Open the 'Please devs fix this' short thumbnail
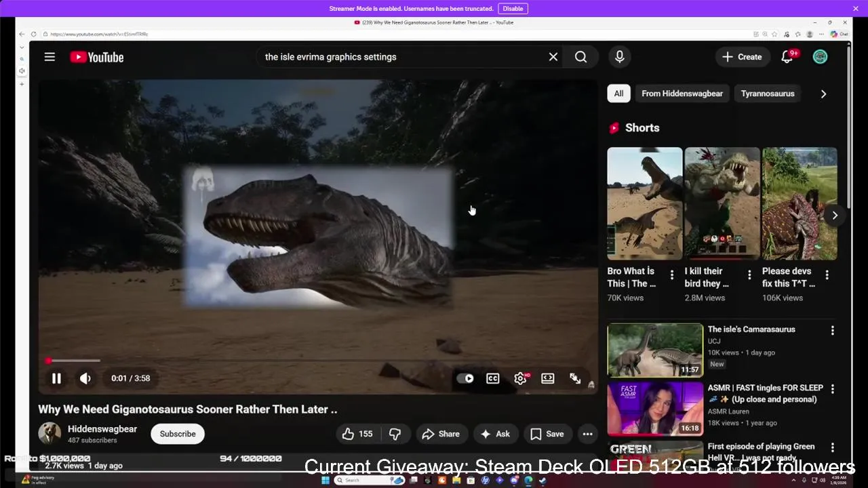868x488 pixels. coord(800,203)
